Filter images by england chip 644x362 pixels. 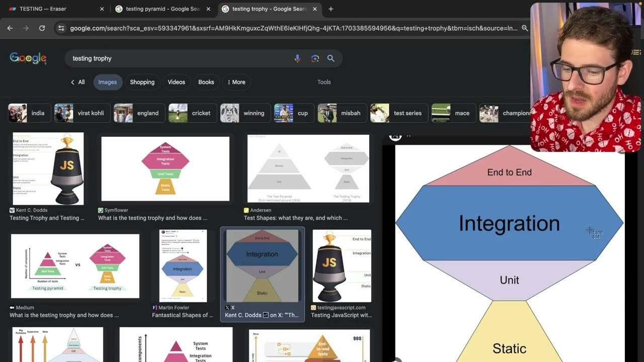(x=139, y=113)
